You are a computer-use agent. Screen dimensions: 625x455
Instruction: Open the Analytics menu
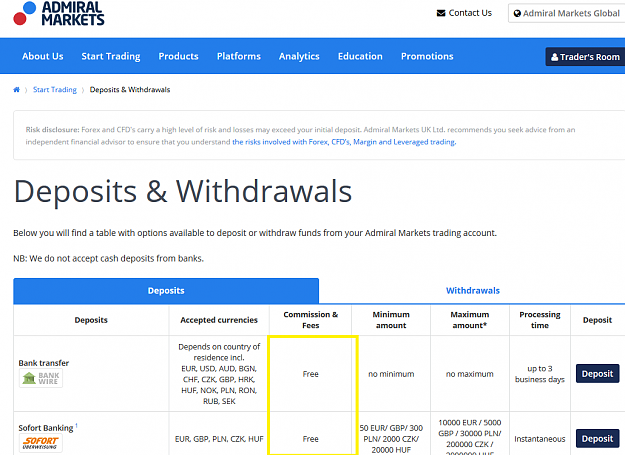299,57
